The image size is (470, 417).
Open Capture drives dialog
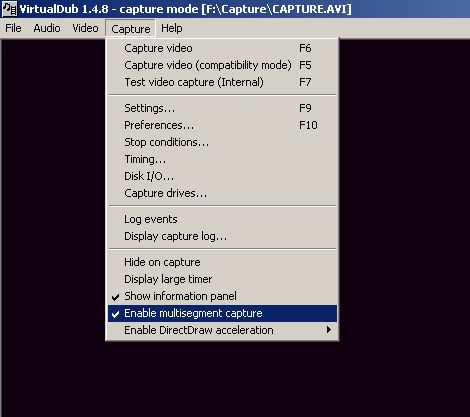pyautogui.click(x=222, y=193)
